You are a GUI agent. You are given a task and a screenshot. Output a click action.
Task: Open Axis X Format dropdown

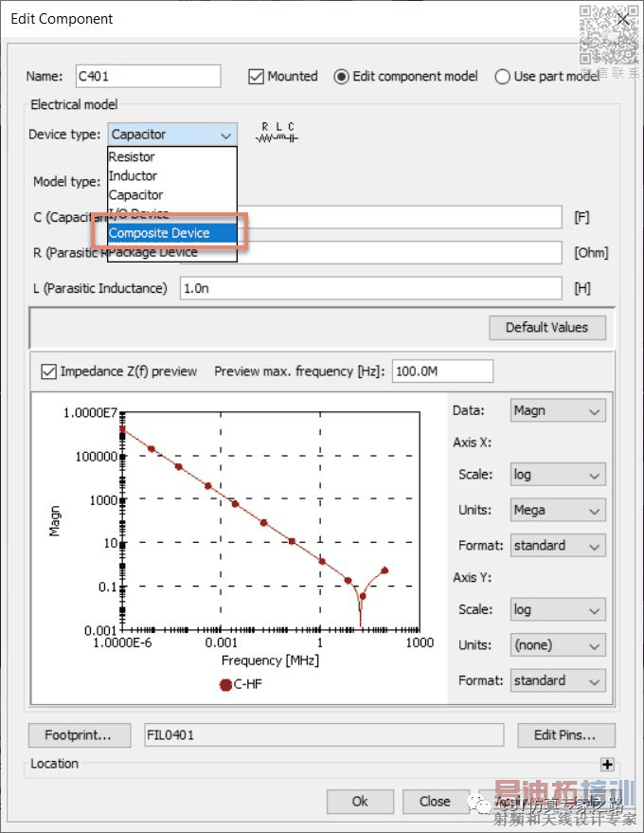558,546
